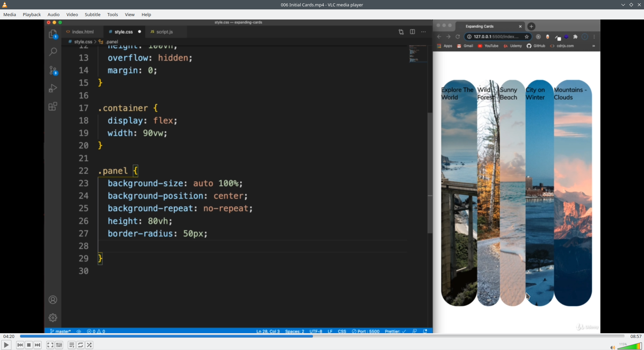
Task: Open the Manage gear icon
Action: [x=53, y=318]
